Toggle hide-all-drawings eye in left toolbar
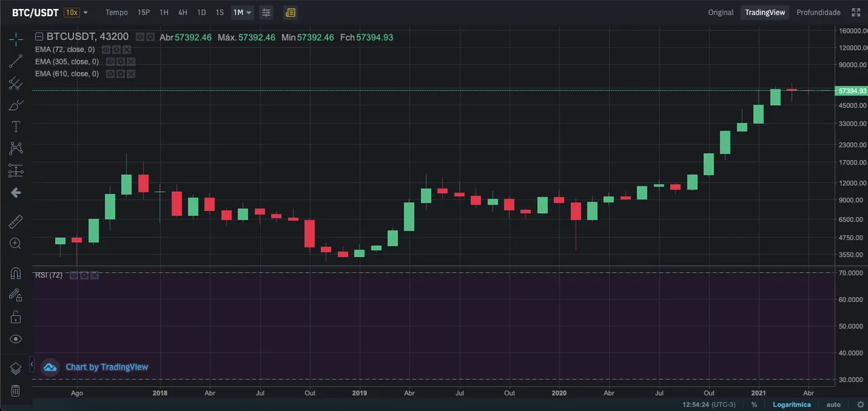This screenshot has height=411, width=868. tap(15, 338)
